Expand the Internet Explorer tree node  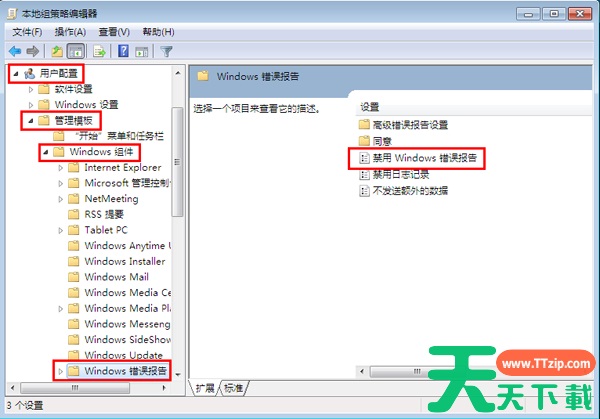60,168
